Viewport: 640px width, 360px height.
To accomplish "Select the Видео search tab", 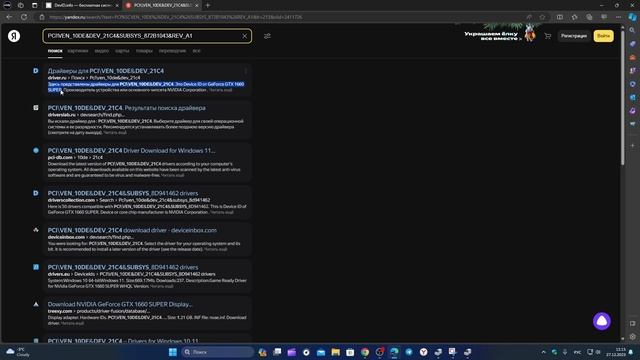I will point(102,51).
